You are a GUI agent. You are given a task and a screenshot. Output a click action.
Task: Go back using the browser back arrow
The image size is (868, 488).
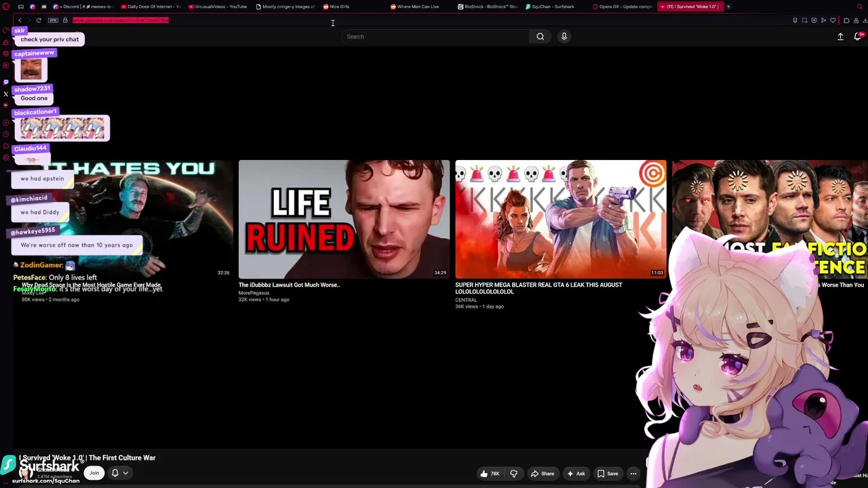coord(20,20)
